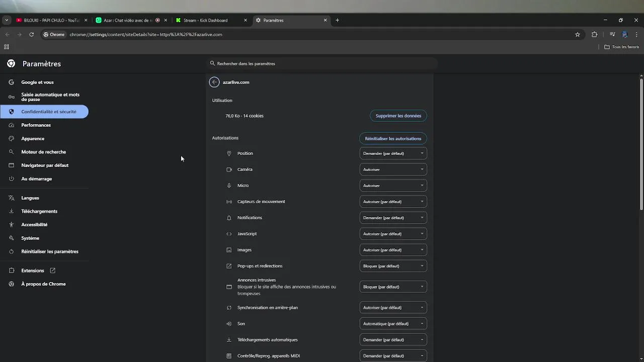644x362 pixels.
Task: Open the Tous les favoris folder
Action: [622, 47]
